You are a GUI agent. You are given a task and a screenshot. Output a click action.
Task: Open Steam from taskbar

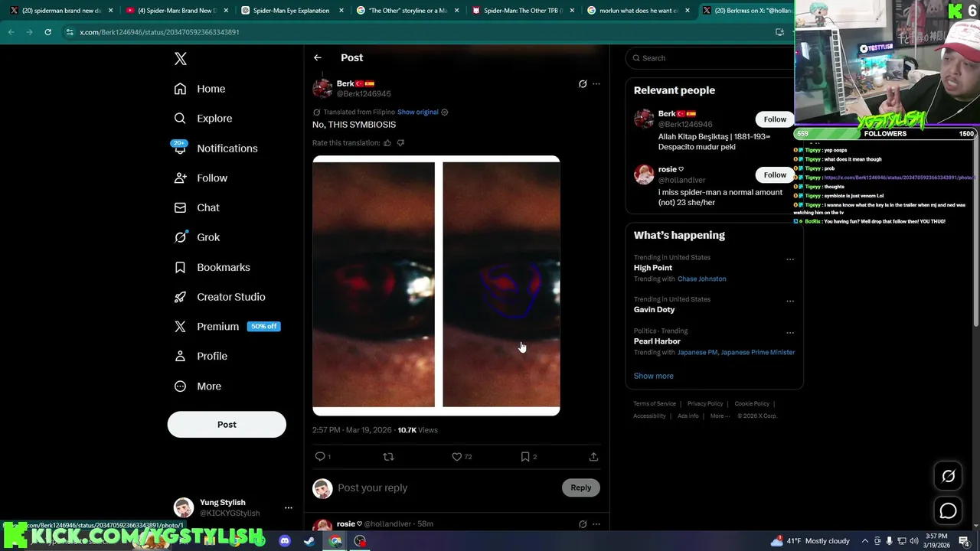point(309,541)
